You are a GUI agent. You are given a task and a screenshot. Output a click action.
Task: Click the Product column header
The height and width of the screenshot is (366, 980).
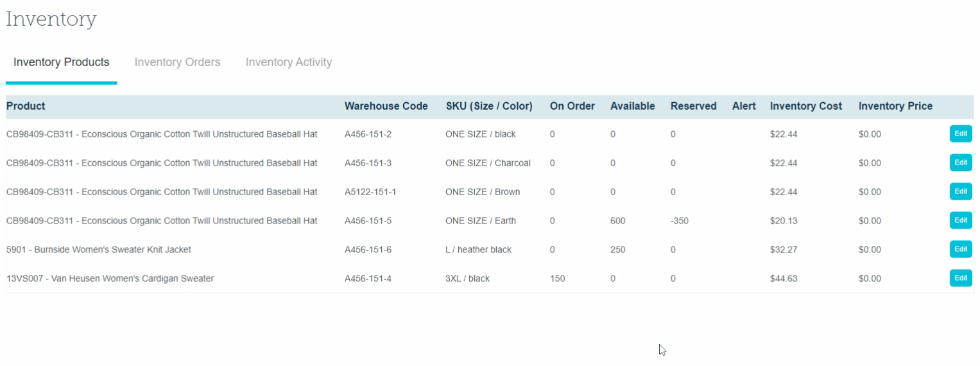pyautogui.click(x=26, y=106)
